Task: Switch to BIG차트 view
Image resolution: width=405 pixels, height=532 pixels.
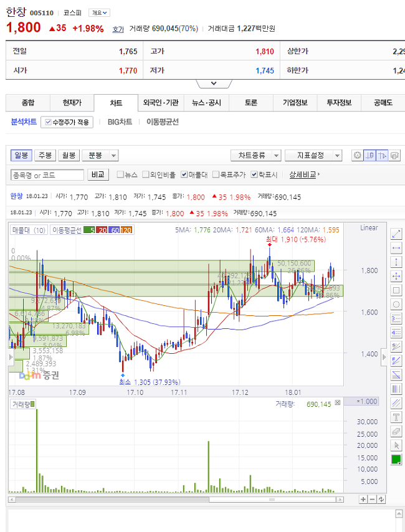Action: (x=120, y=122)
